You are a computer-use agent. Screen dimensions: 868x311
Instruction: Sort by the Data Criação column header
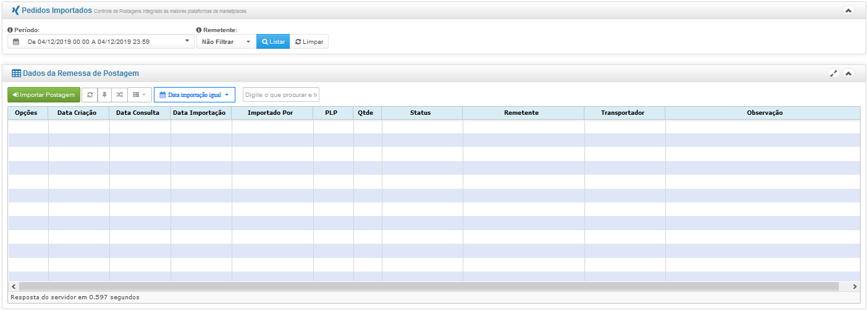(x=77, y=113)
